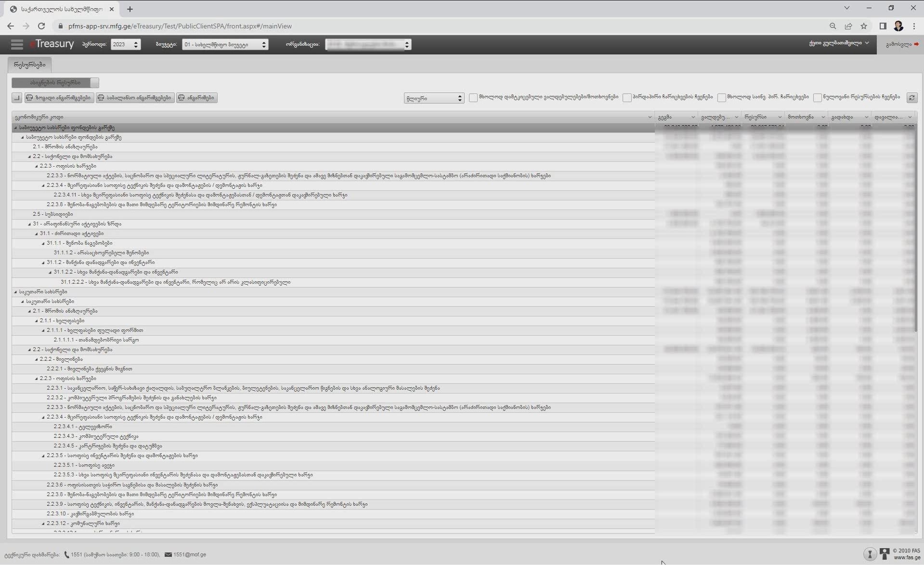Click the ანგარიშები button
The height and width of the screenshot is (565, 924).
[x=196, y=98]
